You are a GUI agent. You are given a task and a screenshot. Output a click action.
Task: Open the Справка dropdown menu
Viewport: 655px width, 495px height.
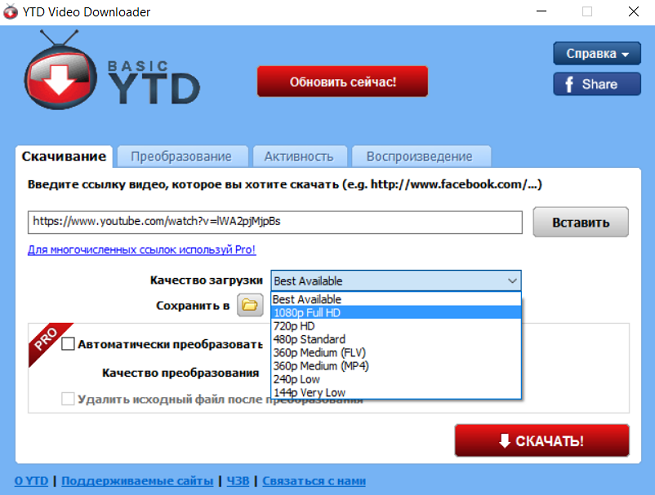click(597, 53)
